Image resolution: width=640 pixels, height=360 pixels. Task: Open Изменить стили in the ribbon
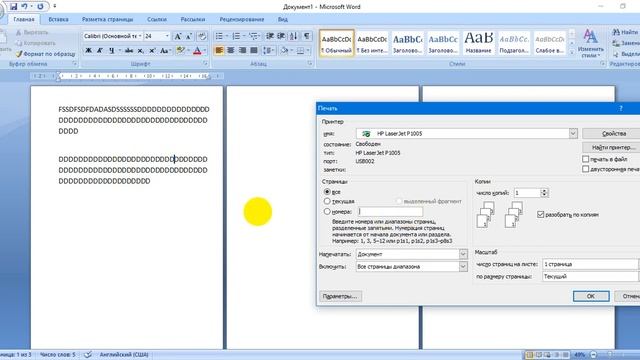tap(590, 44)
